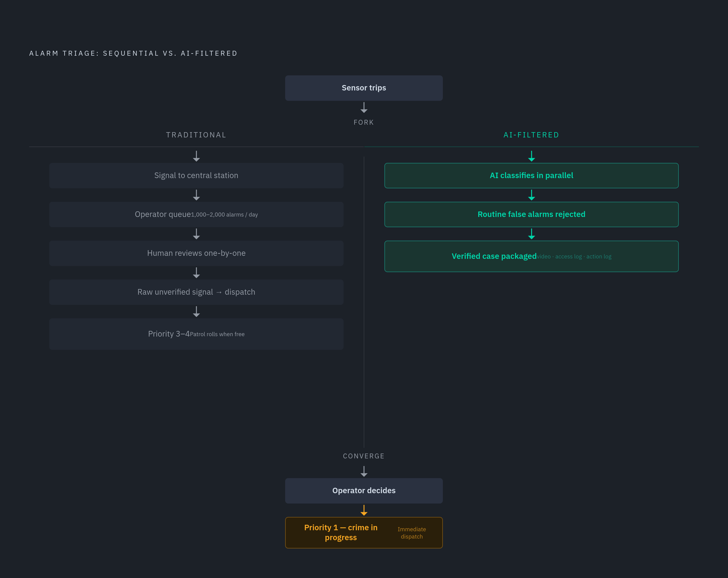Click the Verified case packaged box

531,256
